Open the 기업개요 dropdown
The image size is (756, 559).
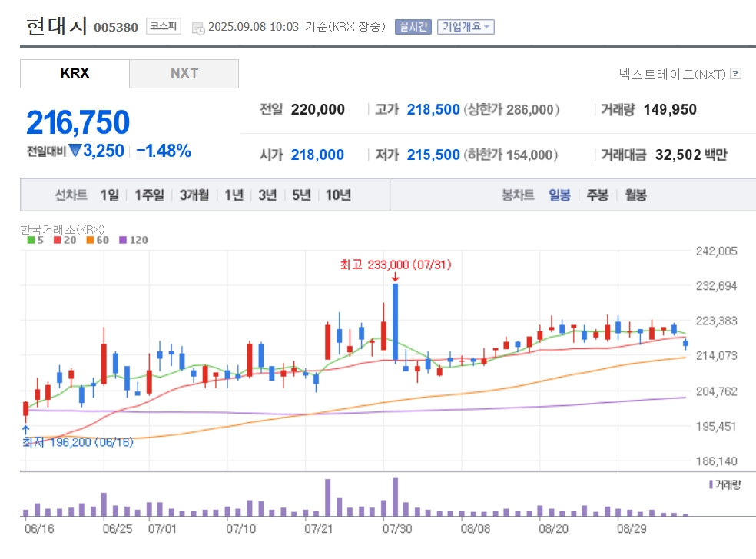(x=466, y=27)
